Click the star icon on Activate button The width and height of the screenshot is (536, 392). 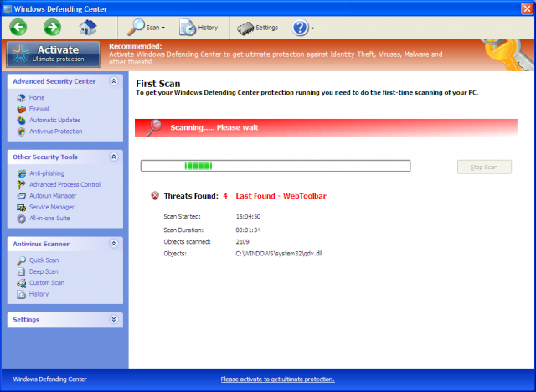pyautogui.click(x=20, y=54)
